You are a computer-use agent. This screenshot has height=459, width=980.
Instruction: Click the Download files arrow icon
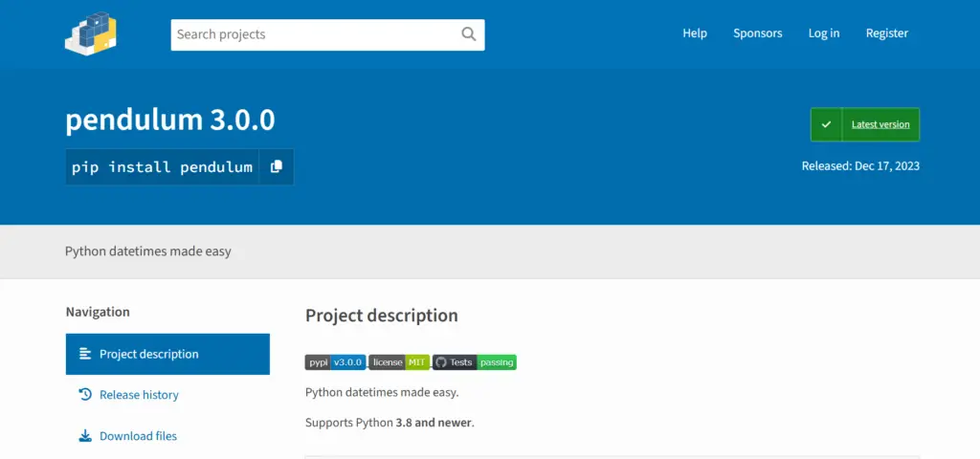tap(85, 436)
